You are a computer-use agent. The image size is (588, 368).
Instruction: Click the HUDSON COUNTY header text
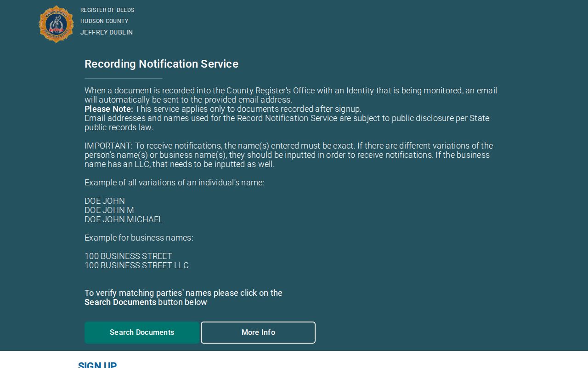pos(104,21)
